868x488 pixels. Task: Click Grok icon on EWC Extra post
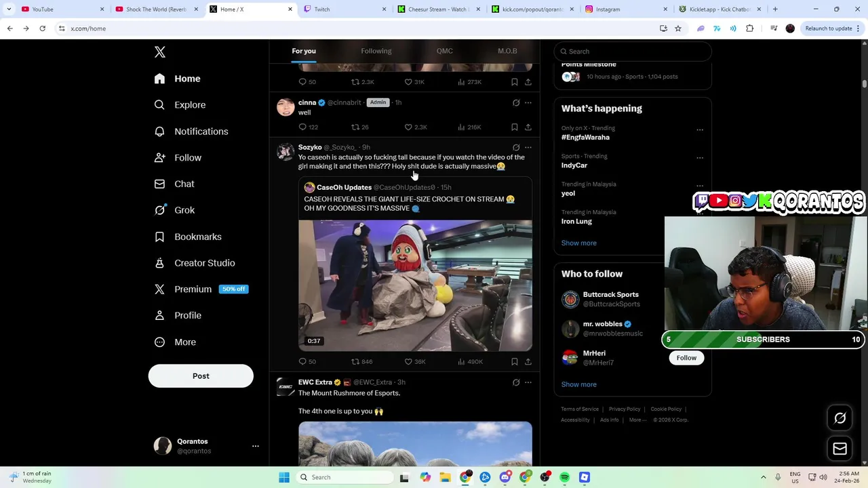tap(516, 382)
